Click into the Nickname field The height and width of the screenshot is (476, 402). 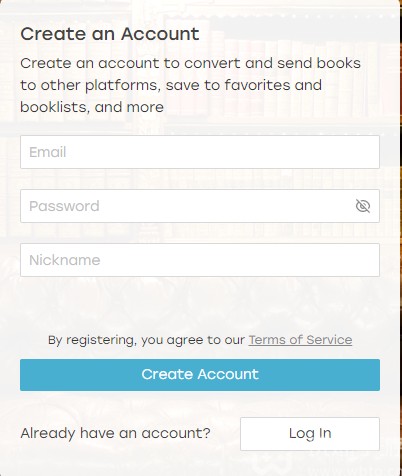pyautogui.click(x=200, y=260)
